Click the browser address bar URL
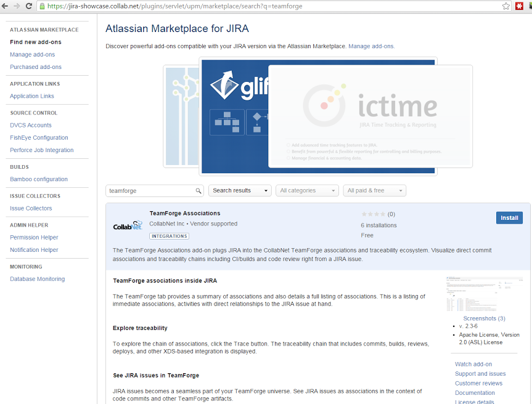This screenshot has width=532, height=404. pos(174,6)
